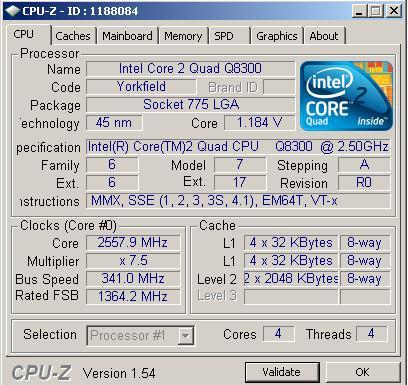Switch to the Mainboard tab
The width and height of the screenshot is (408, 385).
point(127,36)
